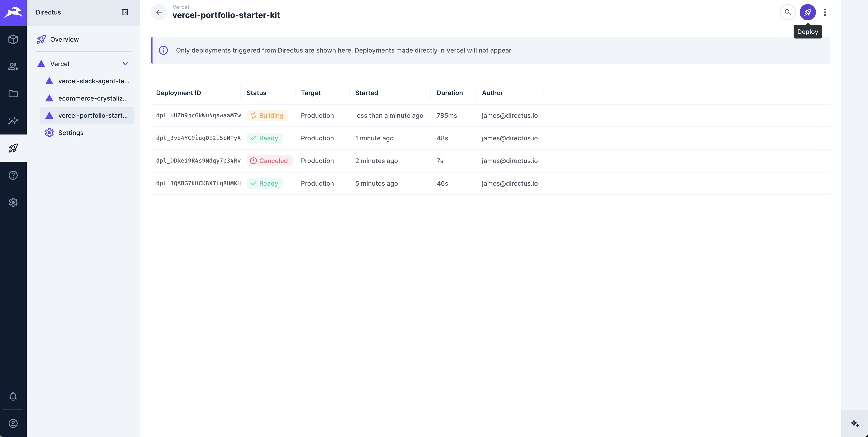Collapse the Directus navigation sidebar
The image size is (868, 437).
(125, 12)
